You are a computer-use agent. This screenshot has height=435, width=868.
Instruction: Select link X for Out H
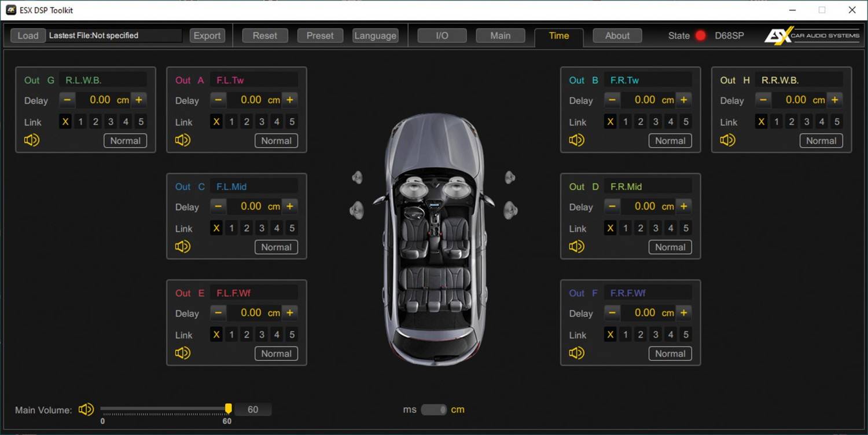762,122
